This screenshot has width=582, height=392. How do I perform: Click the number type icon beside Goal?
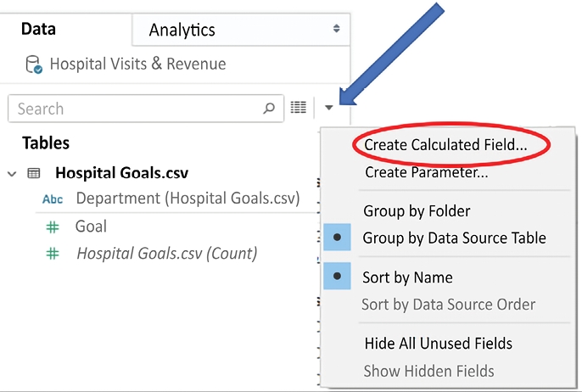pos(53,227)
